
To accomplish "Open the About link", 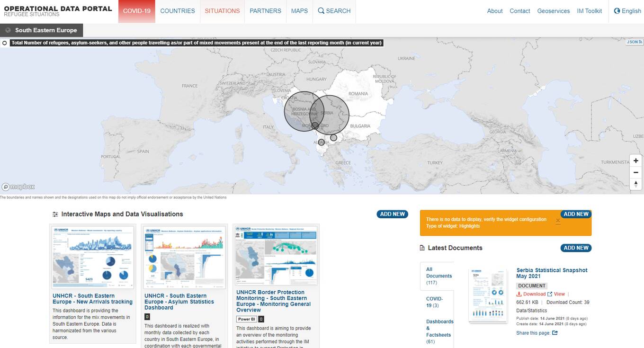I will point(495,11).
